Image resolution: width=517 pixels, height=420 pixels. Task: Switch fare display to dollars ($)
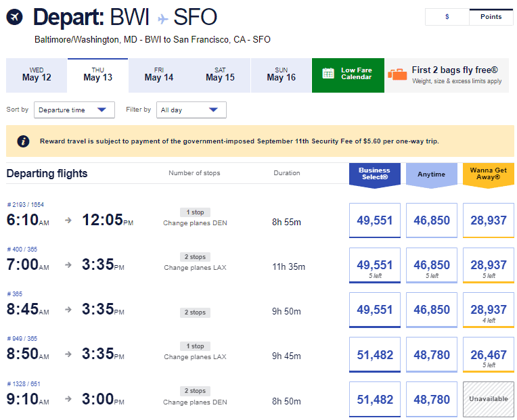pyautogui.click(x=447, y=17)
